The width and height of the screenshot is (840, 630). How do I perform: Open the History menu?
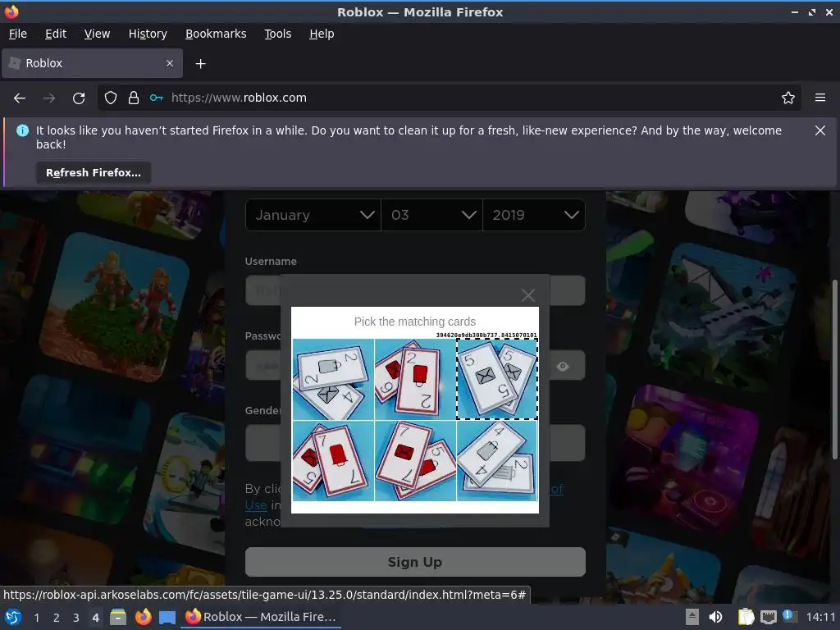tap(148, 34)
